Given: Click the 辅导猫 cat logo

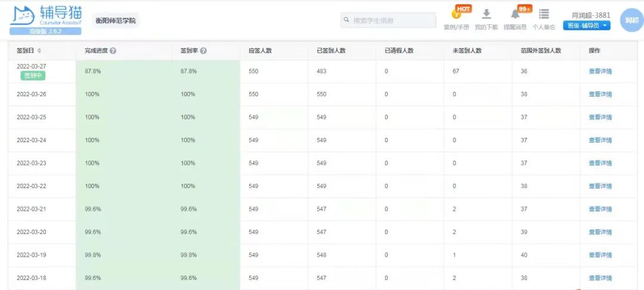Looking at the screenshot, I should click(22, 16).
